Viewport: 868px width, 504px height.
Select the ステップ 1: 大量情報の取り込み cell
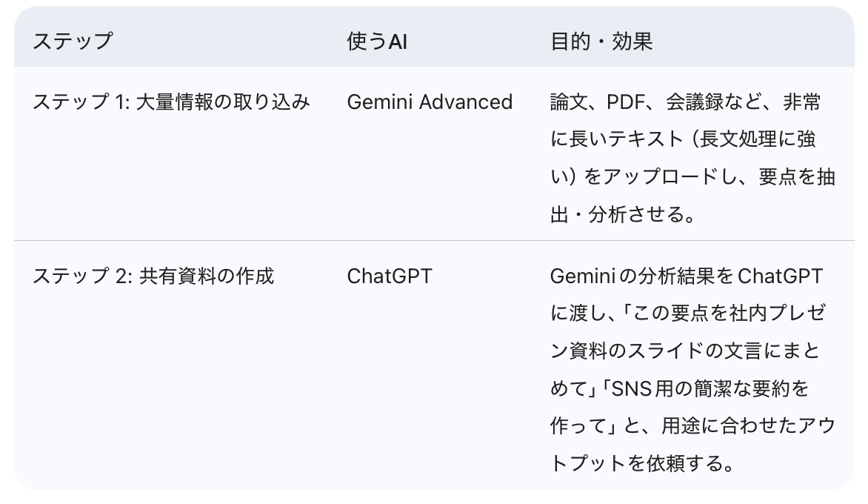(171, 102)
